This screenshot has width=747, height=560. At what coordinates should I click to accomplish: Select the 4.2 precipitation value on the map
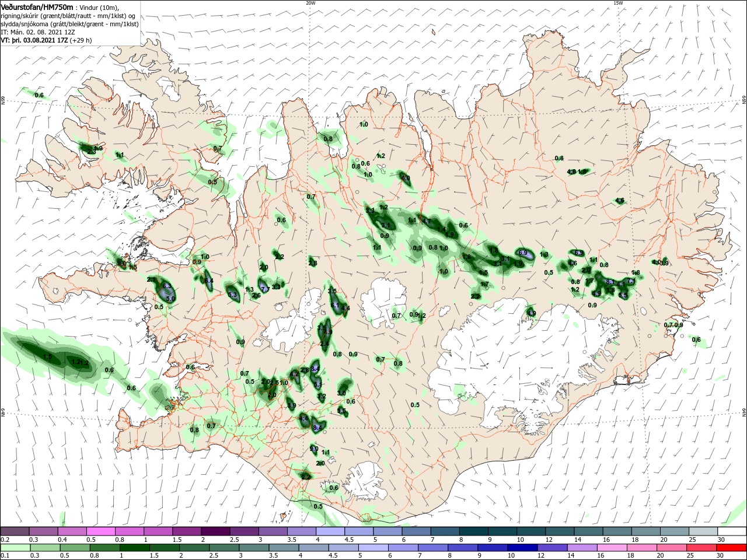294,374
